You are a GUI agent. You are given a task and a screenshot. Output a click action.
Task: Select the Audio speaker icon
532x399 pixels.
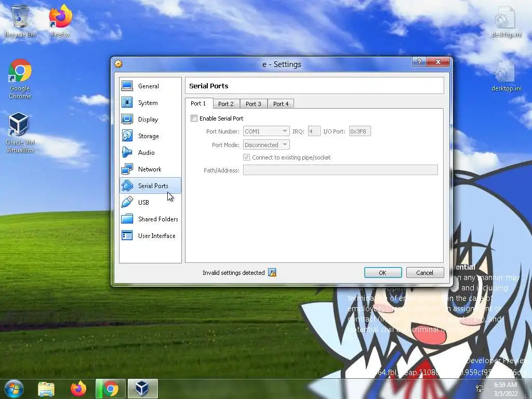pos(127,152)
